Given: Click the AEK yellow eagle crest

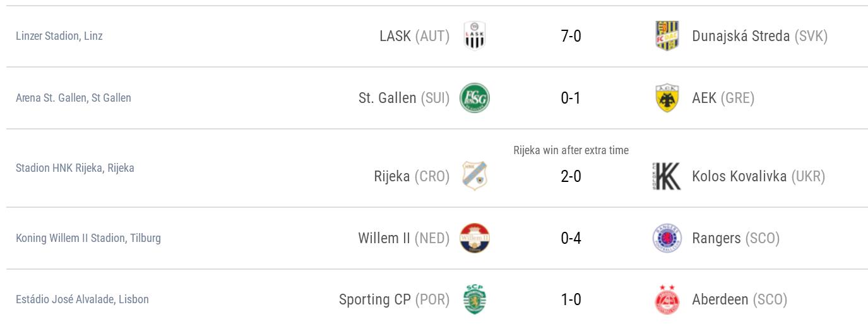Looking at the screenshot, I should pos(667,98).
